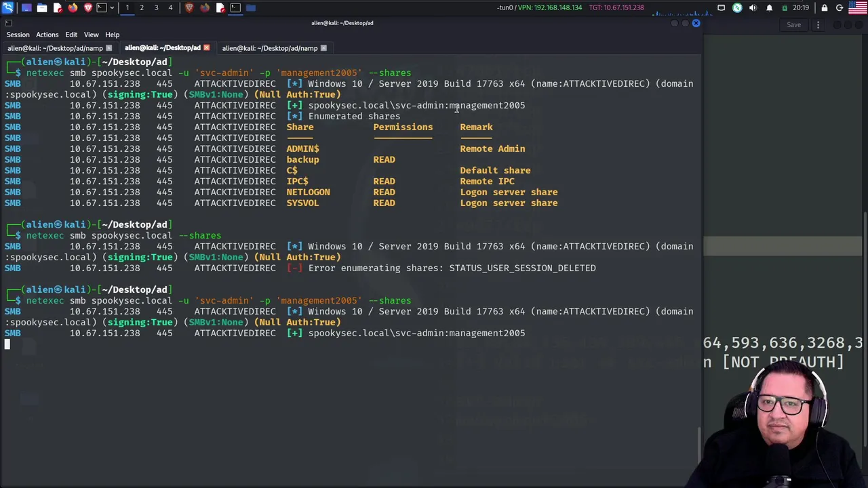Focus the running terminal window in taskbar
Screen dimensions: 868x488
click(x=235, y=7)
